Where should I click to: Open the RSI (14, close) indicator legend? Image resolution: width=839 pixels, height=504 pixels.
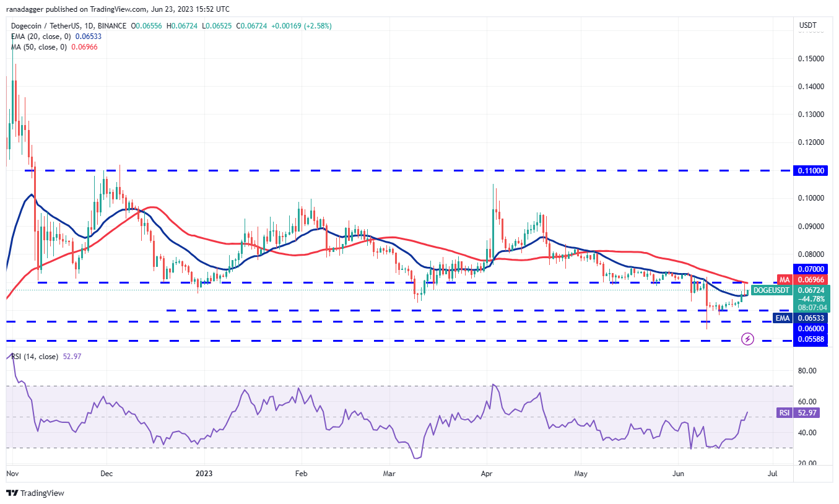[34, 357]
